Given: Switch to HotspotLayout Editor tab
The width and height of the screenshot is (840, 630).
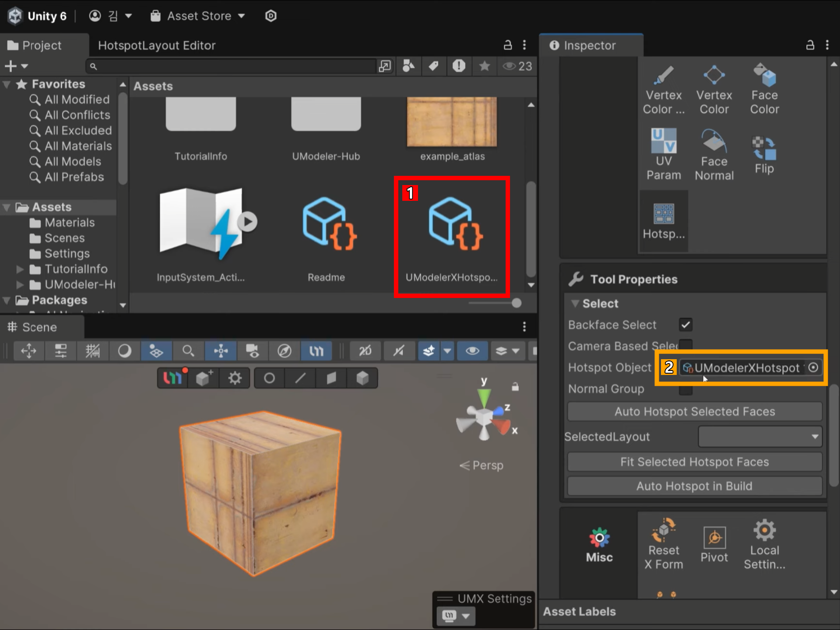Looking at the screenshot, I should pyautogui.click(x=157, y=45).
